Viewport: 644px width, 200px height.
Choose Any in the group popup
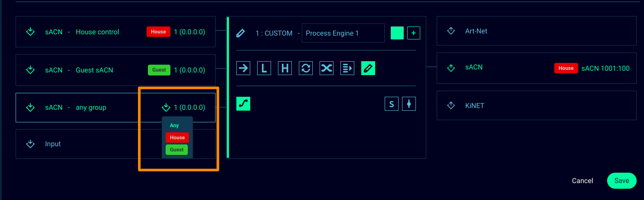[x=174, y=125]
